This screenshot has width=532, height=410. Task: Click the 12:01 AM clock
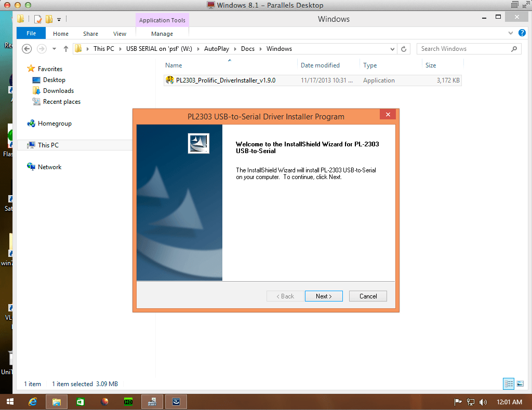point(509,402)
